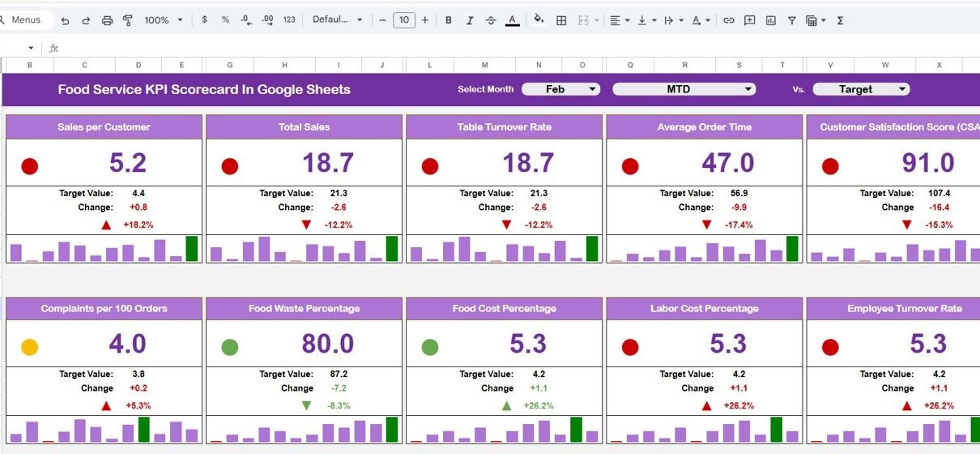Open the Vs. Target comparison dropdown
Image resolution: width=980 pixels, height=454 pixels.
(861, 89)
